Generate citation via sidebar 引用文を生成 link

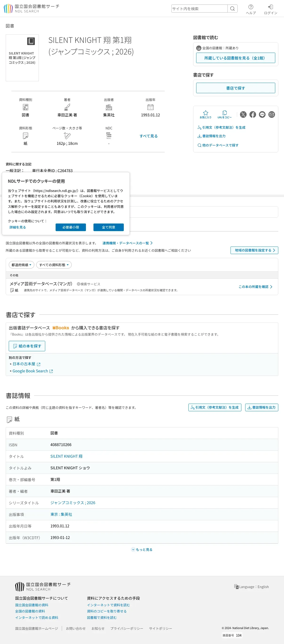(x=221, y=128)
